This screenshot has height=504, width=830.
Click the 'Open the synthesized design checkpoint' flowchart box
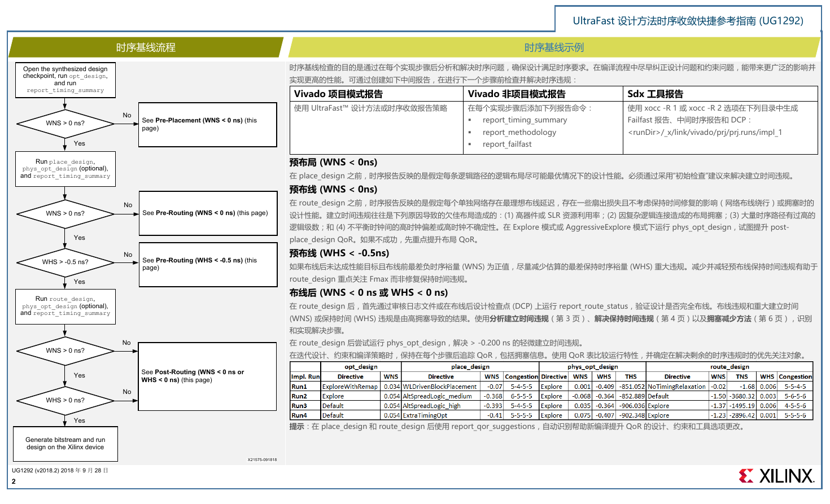(65, 80)
